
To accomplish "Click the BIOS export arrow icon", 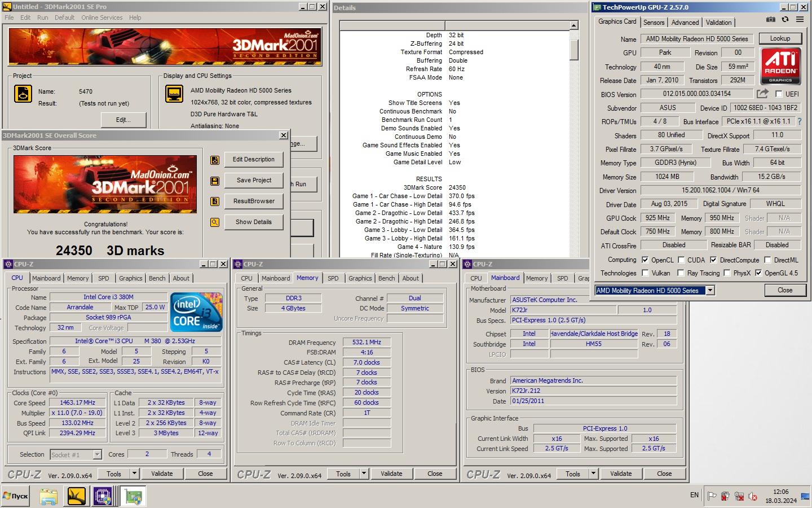I will click(x=762, y=94).
